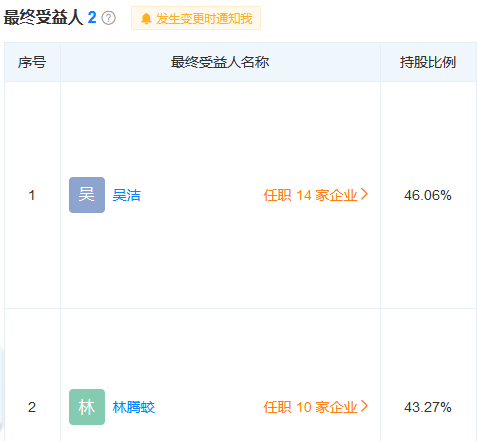Click the chevron after 10 家企业

coord(364,406)
